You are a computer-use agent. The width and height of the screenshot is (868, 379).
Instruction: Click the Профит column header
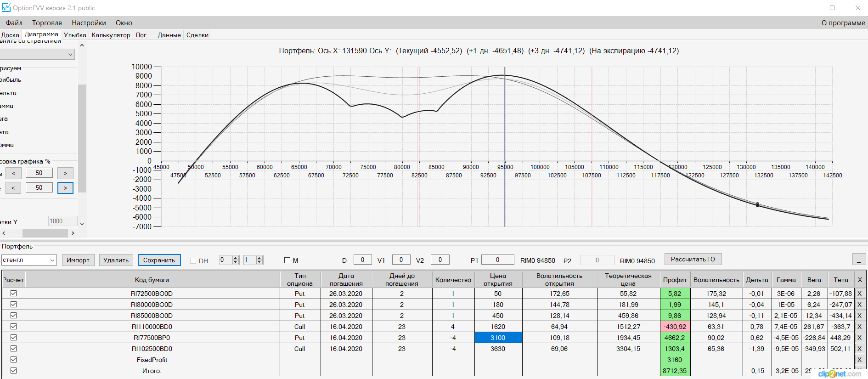point(675,280)
